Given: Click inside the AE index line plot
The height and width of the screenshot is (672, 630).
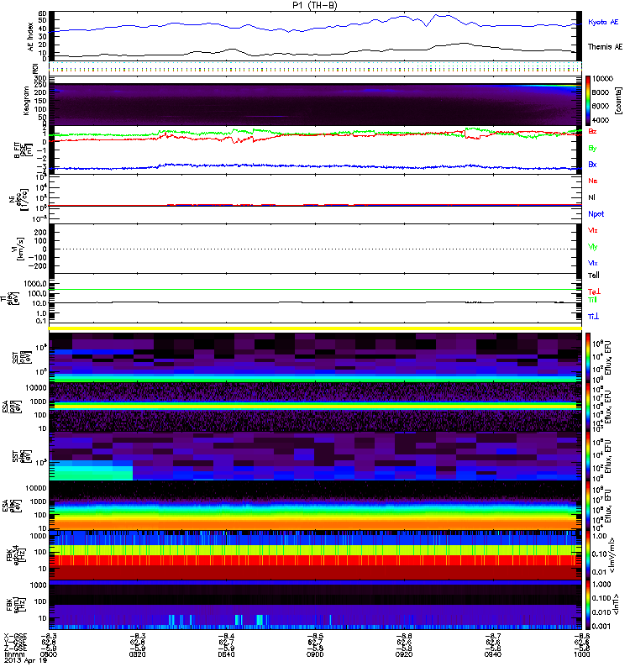Looking at the screenshot, I should pyautogui.click(x=315, y=35).
